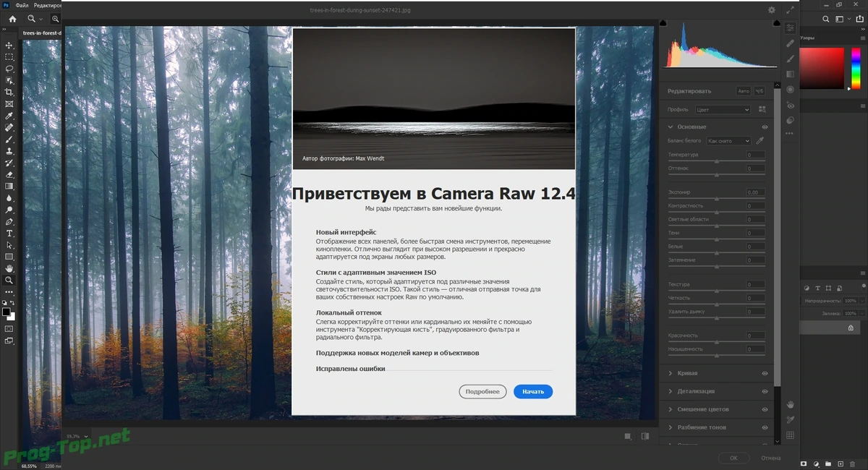Expand the Разбиение тонов section
The width and height of the screenshot is (868, 470).
click(x=671, y=427)
